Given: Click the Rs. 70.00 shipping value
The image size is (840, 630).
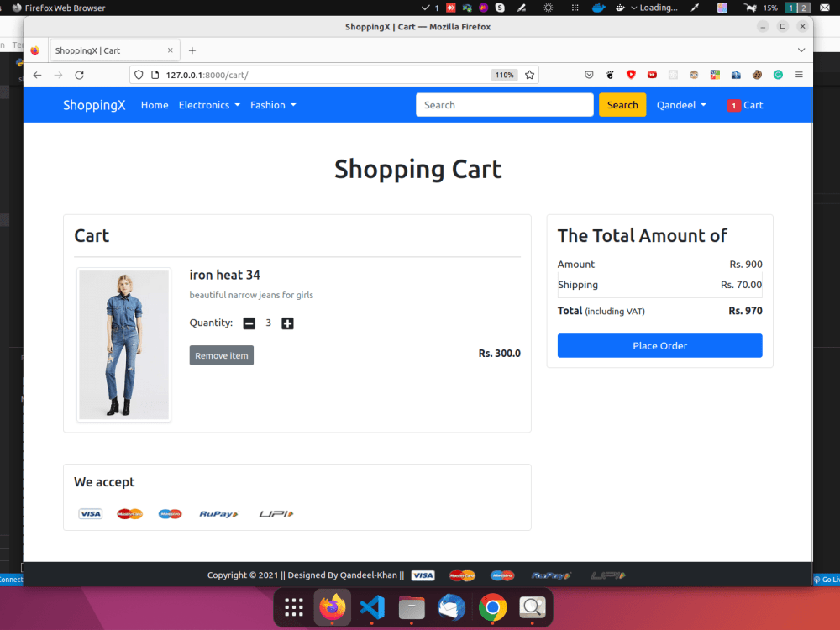Looking at the screenshot, I should coord(741,285).
